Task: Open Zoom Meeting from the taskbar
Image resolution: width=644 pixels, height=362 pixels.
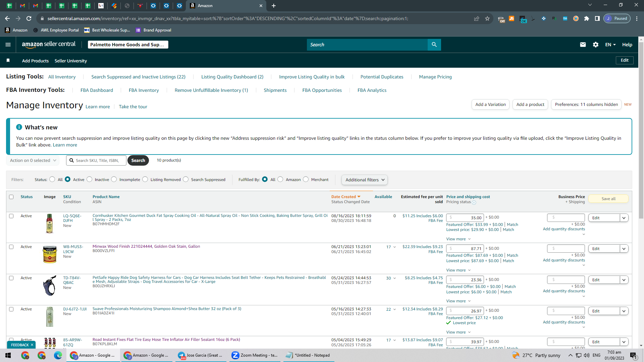Action: click(255, 355)
